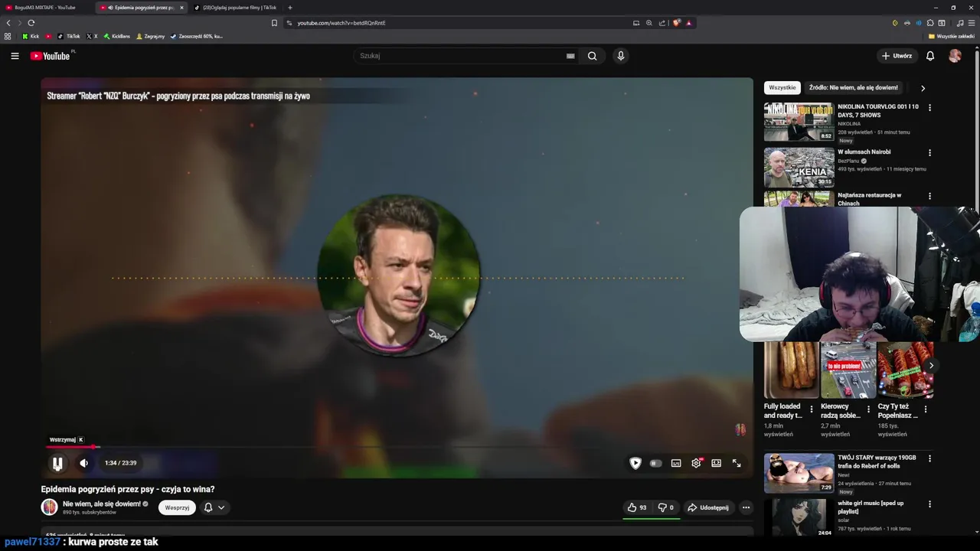This screenshot has height=551, width=980.
Task: Close the 'Epidemia pogryzień' browser tab
Action: tap(181, 8)
